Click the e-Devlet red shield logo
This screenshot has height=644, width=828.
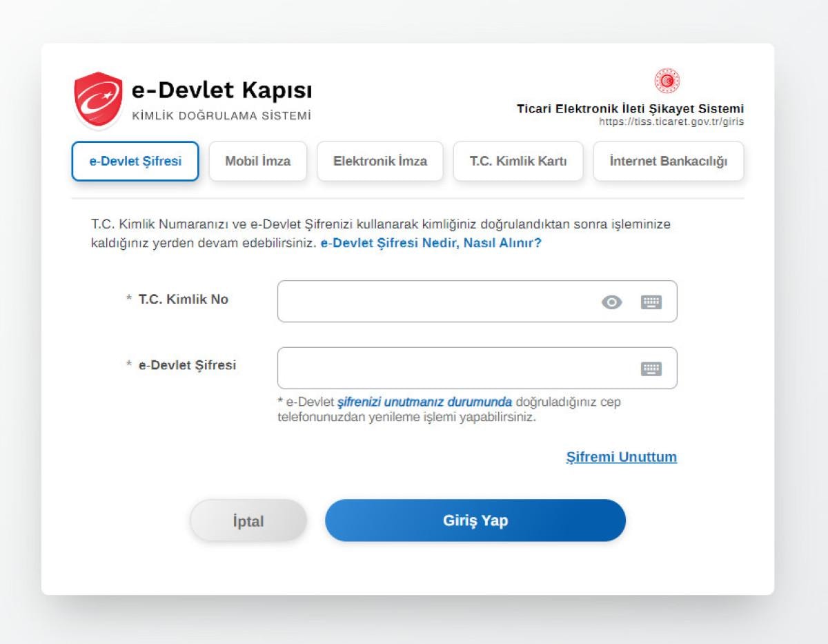(x=98, y=100)
